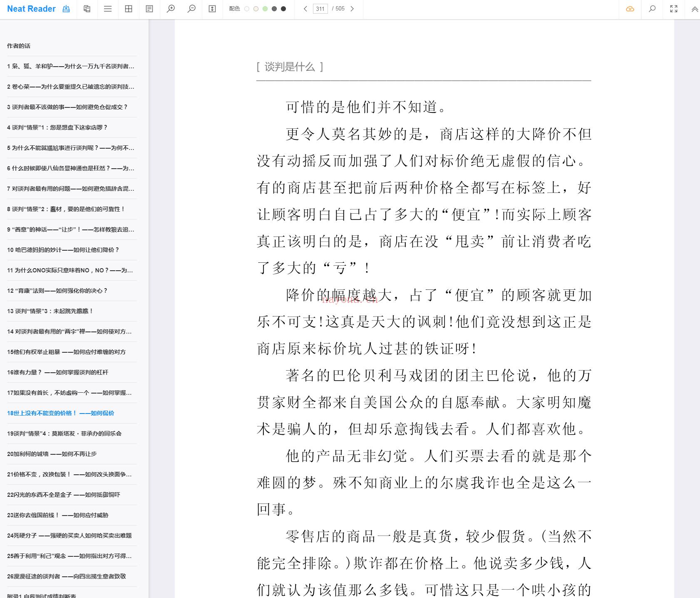Open chapter 19谈判“情景”4 莫斯塔发
Screen dimensions: 700x598
pyautogui.click(x=64, y=434)
